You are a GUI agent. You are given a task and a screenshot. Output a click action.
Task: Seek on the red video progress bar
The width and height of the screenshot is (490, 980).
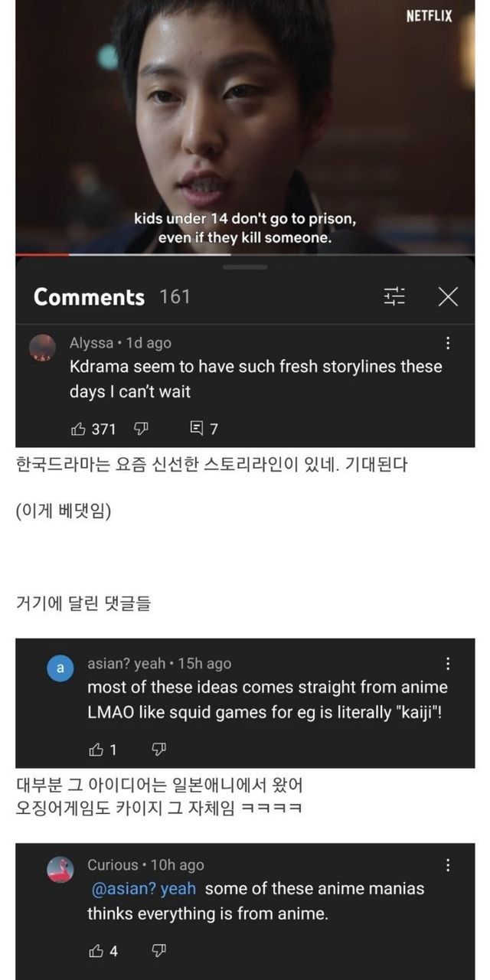click(x=42, y=254)
